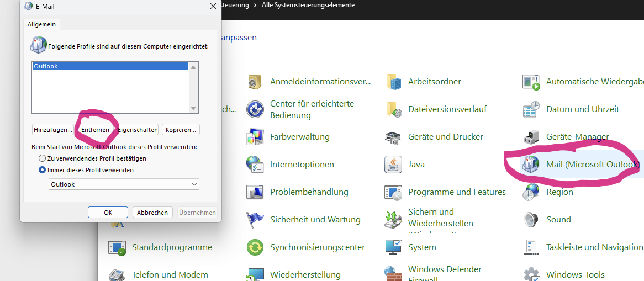This screenshot has height=281, width=644.
Task: Click the Internetoptionen globe icon
Action: point(255,165)
